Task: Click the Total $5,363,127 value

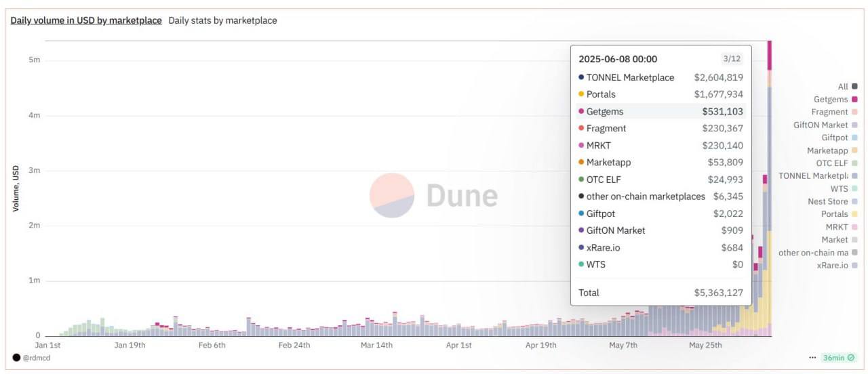Action: click(718, 293)
